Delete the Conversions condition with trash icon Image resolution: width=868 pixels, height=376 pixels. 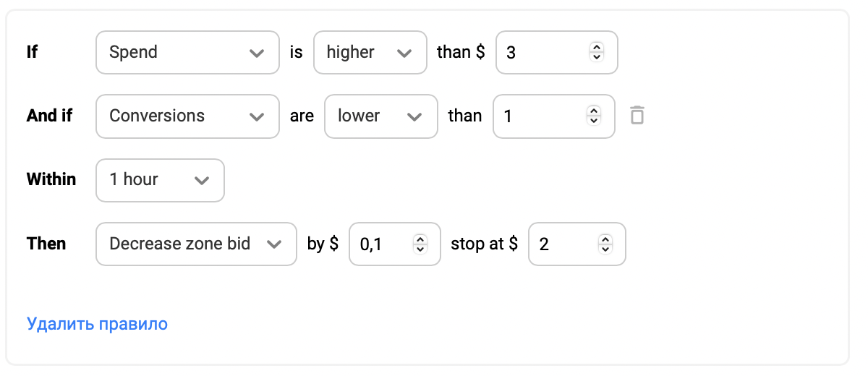[x=637, y=116]
